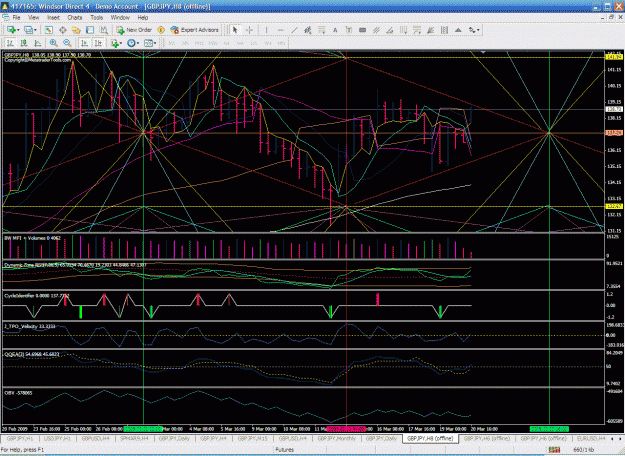Select the Cursor arrow tool
Image resolution: width=625 pixels, height=456 pixels.
(x=235, y=30)
